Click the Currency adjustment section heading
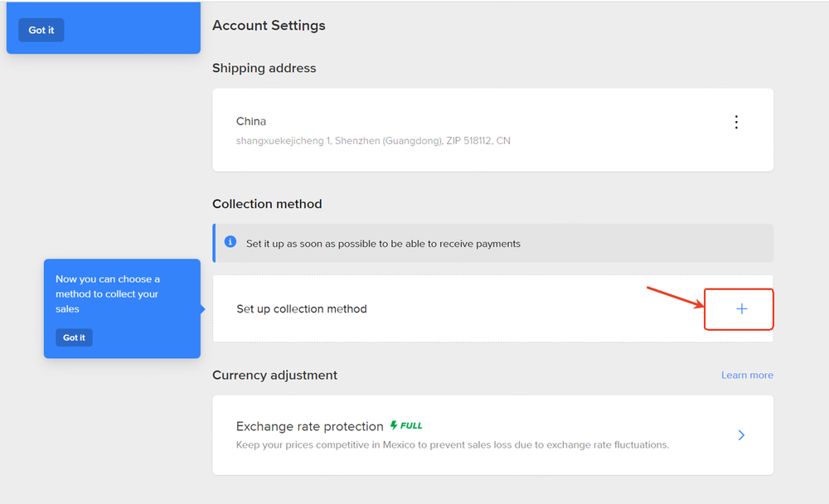 (274, 376)
